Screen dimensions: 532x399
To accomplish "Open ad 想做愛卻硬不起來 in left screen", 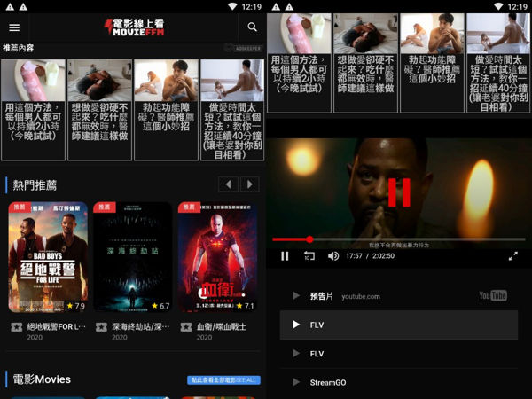I will click(99, 110).
